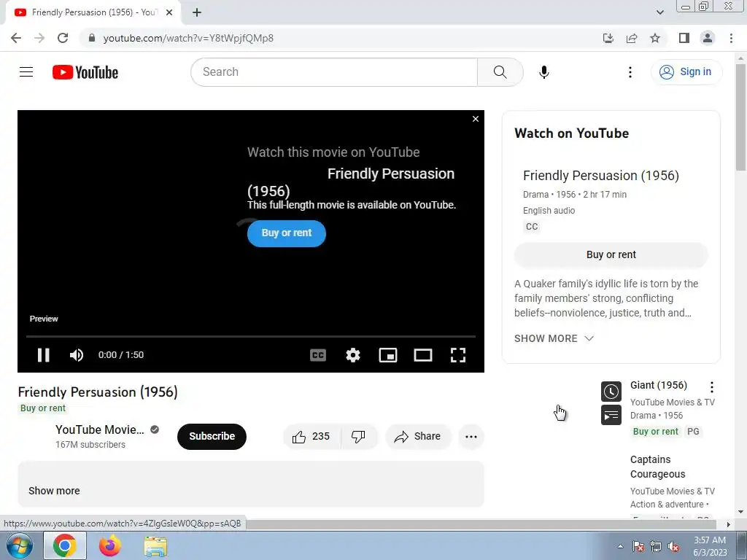Switch to theater mode
The width and height of the screenshot is (747, 560).
pyautogui.click(x=422, y=355)
